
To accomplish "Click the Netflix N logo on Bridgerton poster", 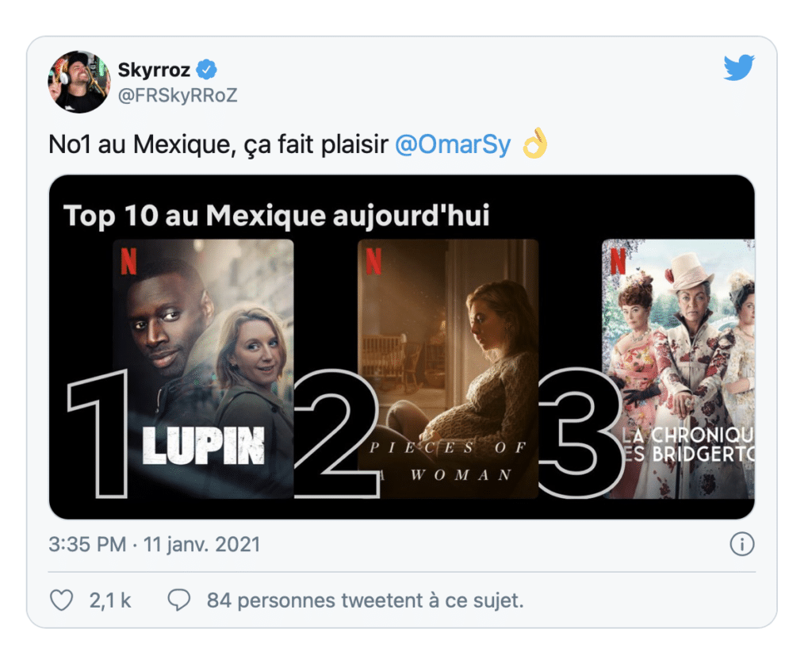I will coord(618,261).
